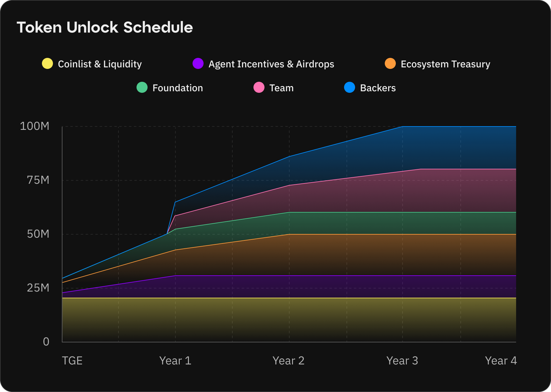Click the Year 1 axis label
The height and width of the screenshot is (392, 551).
pyautogui.click(x=175, y=360)
